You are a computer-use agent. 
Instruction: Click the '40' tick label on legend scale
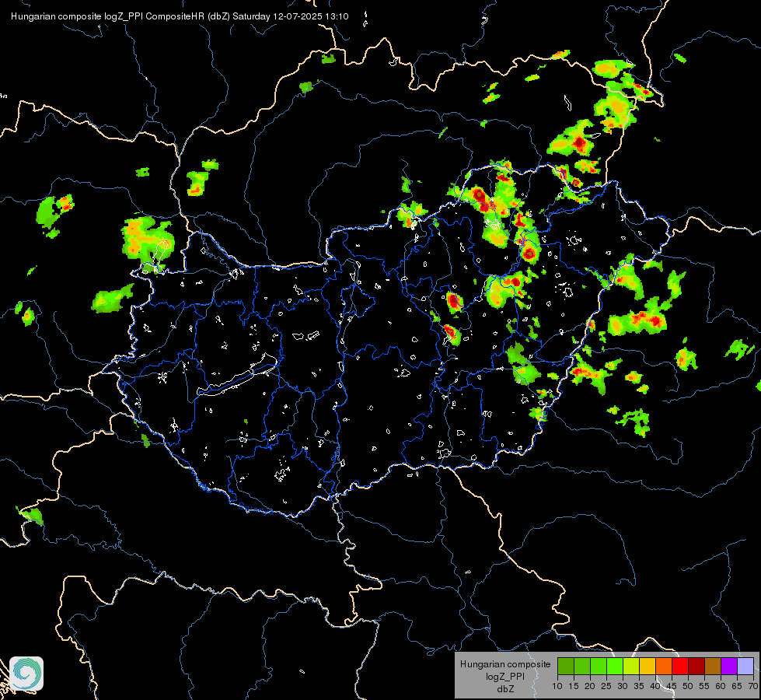(x=655, y=686)
